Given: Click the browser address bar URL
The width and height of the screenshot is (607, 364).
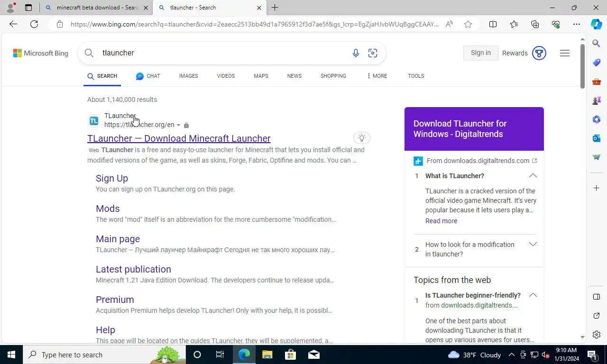Looking at the screenshot, I should tap(255, 24).
